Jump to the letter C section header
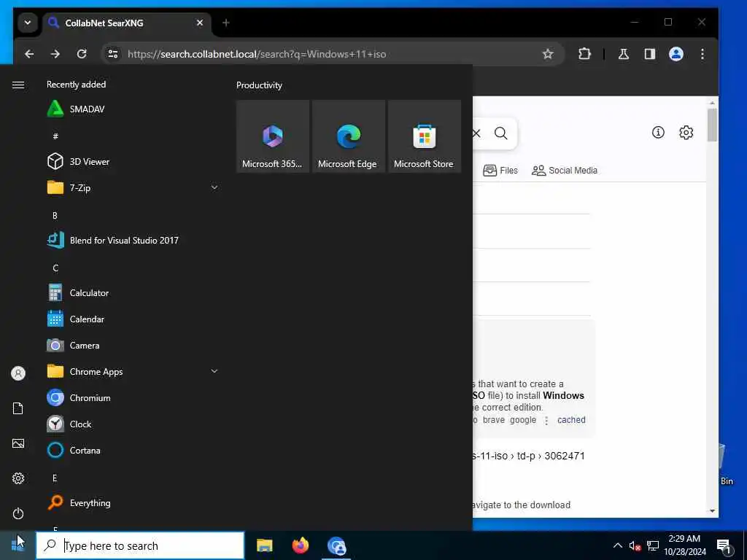The height and width of the screenshot is (560, 747). [x=55, y=268]
